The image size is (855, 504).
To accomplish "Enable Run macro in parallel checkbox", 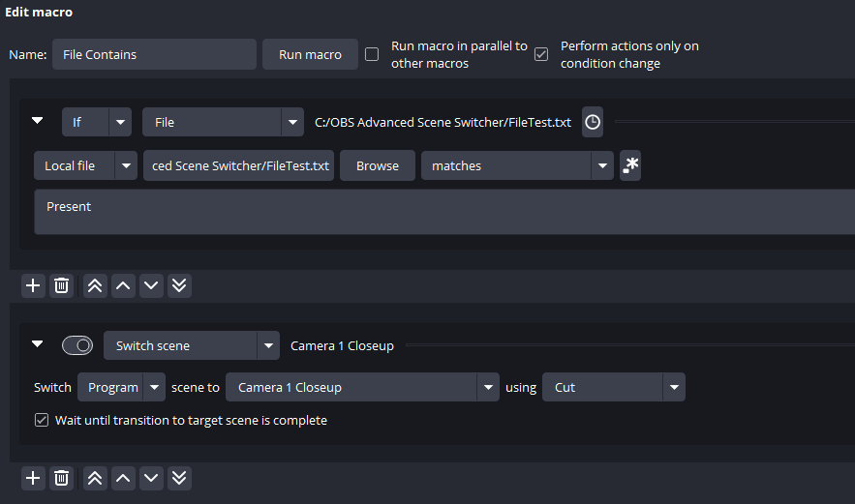I will (372, 54).
